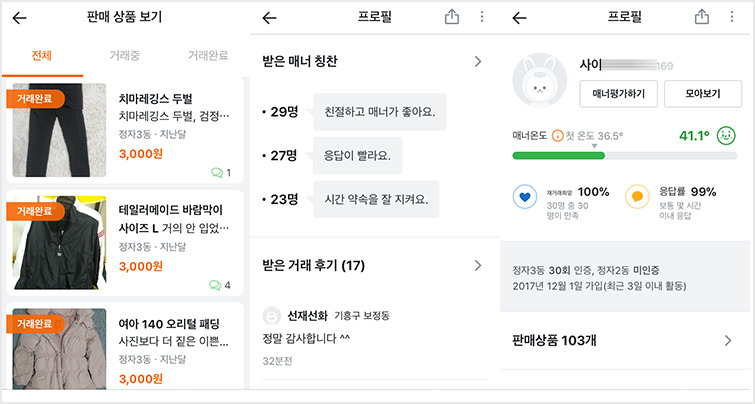755x404 pixels.
Task: Switch to the 거래중 tab
Action: pos(125,55)
